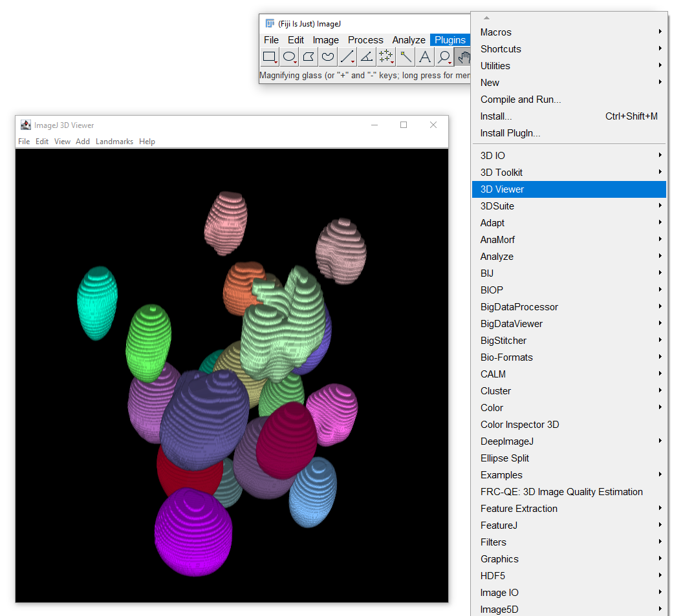This screenshot has width=683, height=616.
Task: Click the magenta-purple bottom 3D object
Action: coord(193,532)
